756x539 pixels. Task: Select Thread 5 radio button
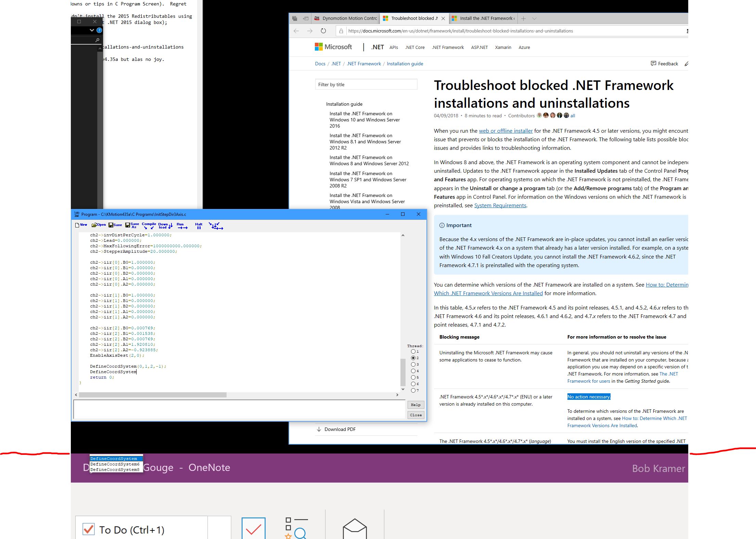[x=413, y=378]
